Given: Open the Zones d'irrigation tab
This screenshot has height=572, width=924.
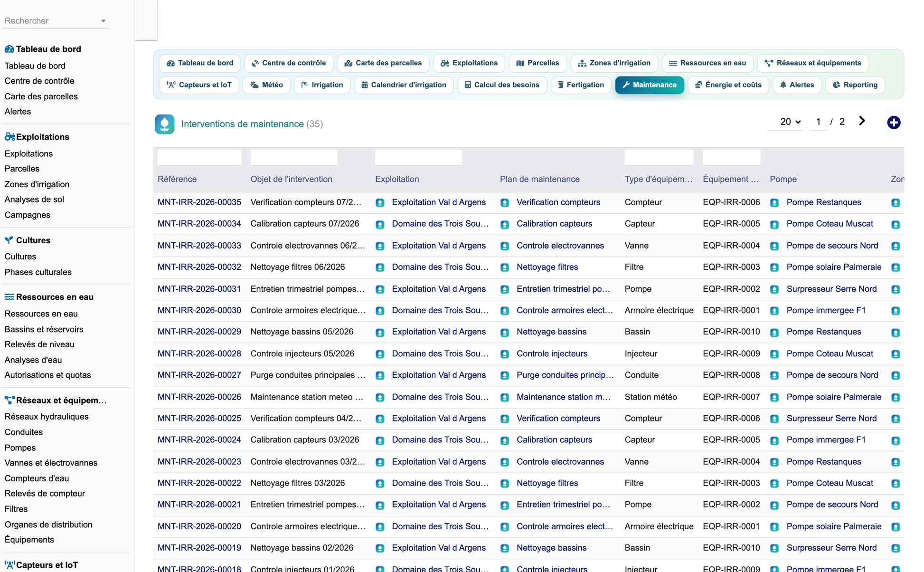Looking at the screenshot, I should (614, 63).
